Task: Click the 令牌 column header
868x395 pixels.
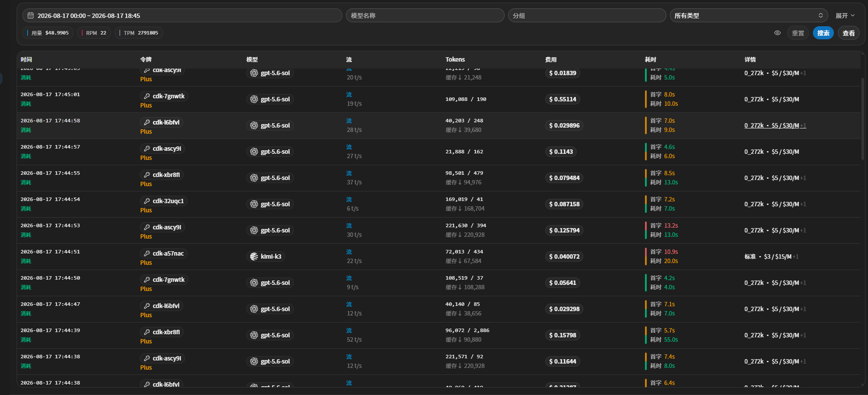Action: 146,59
